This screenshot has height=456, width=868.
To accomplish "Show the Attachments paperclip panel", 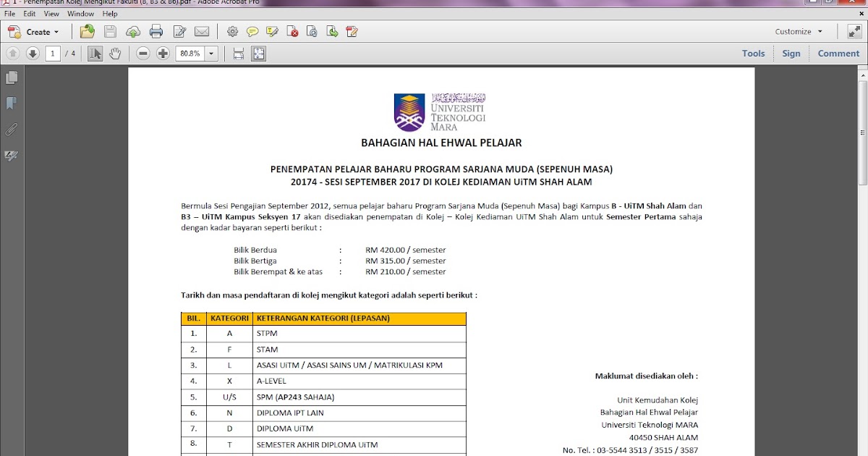I will pyautogui.click(x=11, y=130).
